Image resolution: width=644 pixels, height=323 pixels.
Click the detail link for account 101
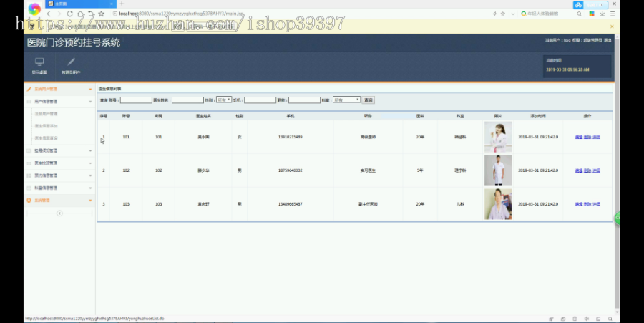coord(596,137)
